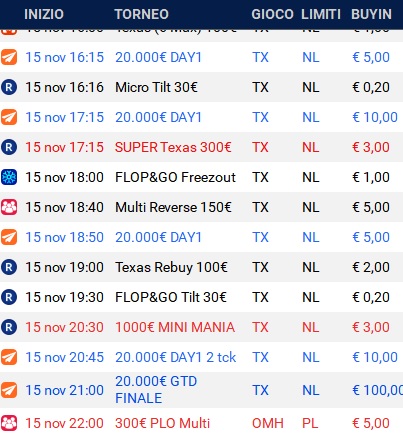The image size is (403, 436).
Task: Click the pink multi-player icon at 18:40
Action: tap(9, 207)
